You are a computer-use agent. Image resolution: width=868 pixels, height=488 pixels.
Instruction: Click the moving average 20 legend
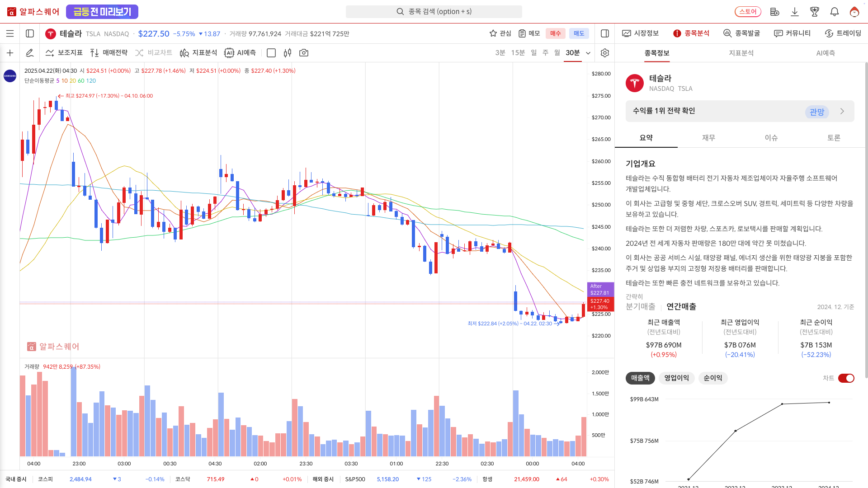coord(73,81)
